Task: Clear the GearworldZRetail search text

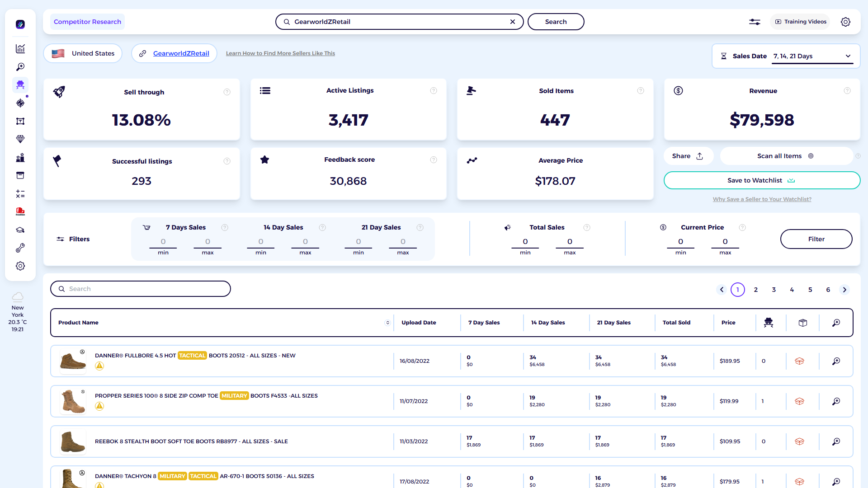Action: 513,22
